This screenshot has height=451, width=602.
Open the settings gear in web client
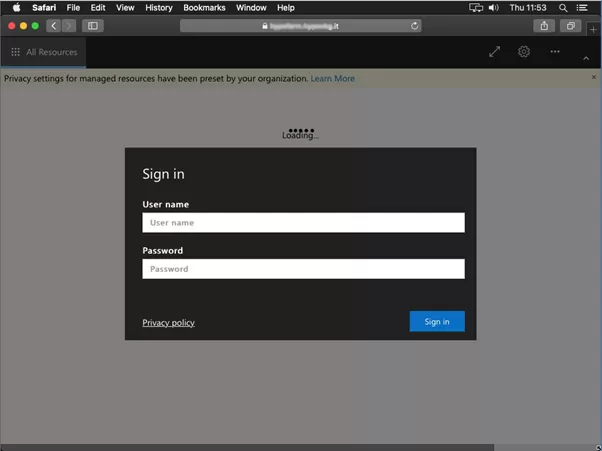(x=524, y=52)
